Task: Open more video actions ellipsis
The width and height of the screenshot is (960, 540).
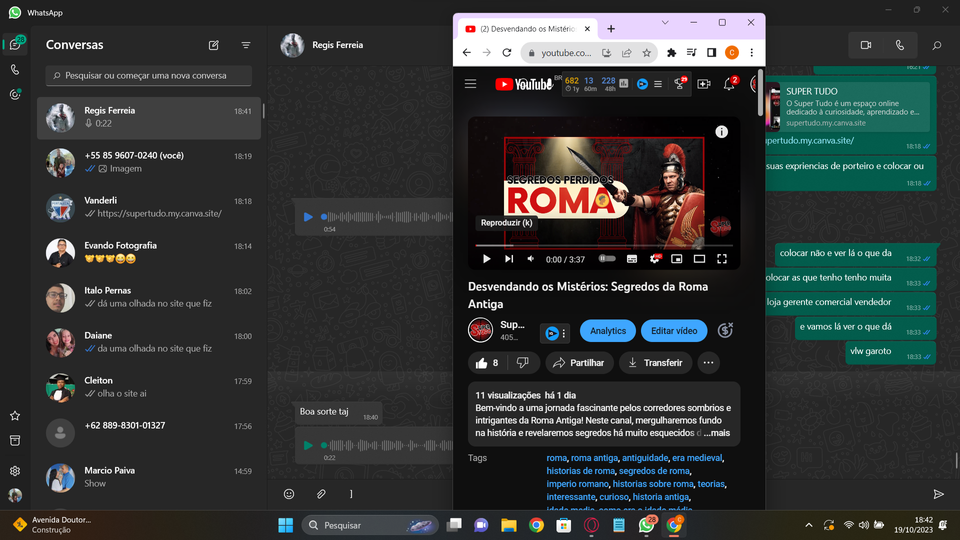Action: (708, 363)
